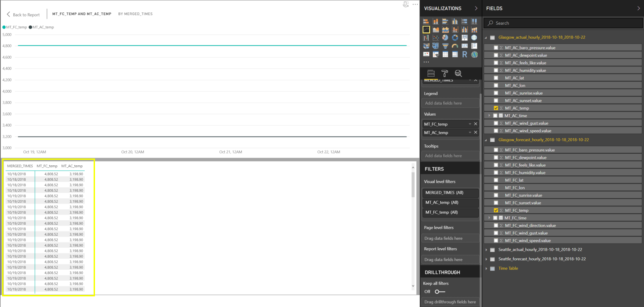The image size is (644, 307).
Task: Open the Analytics magnifier tab
Action: (x=458, y=73)
